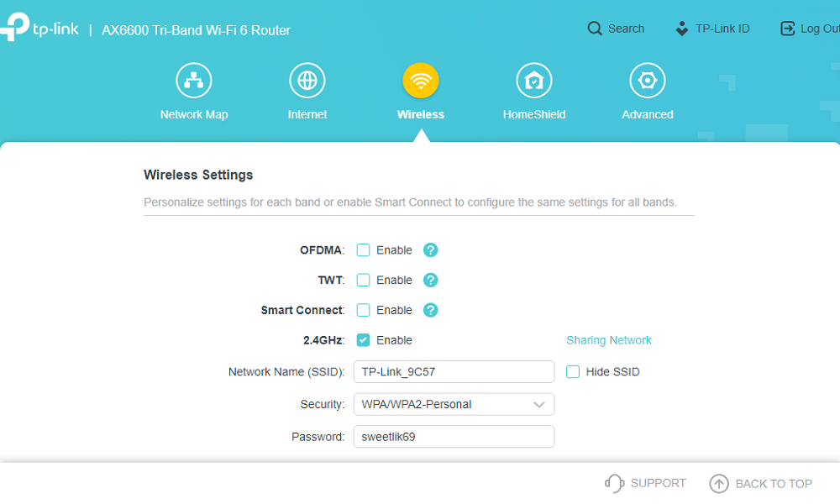840x504 pixels.
Task: Click the Search magnifier icon
Action: pos(595,29)
